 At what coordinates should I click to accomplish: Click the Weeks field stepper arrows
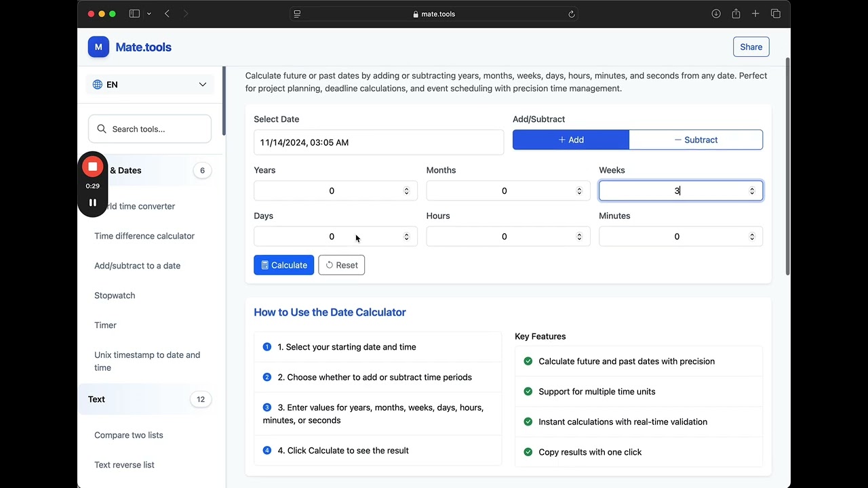[751, 191]
